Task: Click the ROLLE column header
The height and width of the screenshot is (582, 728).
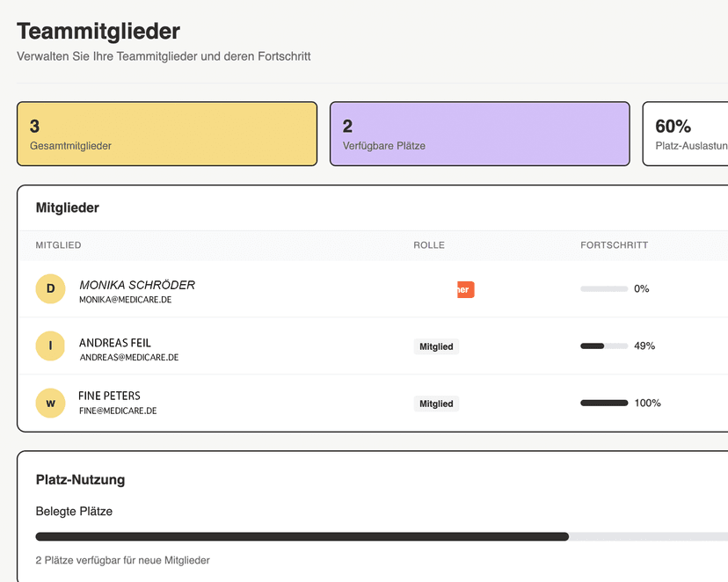Action: 429,245
